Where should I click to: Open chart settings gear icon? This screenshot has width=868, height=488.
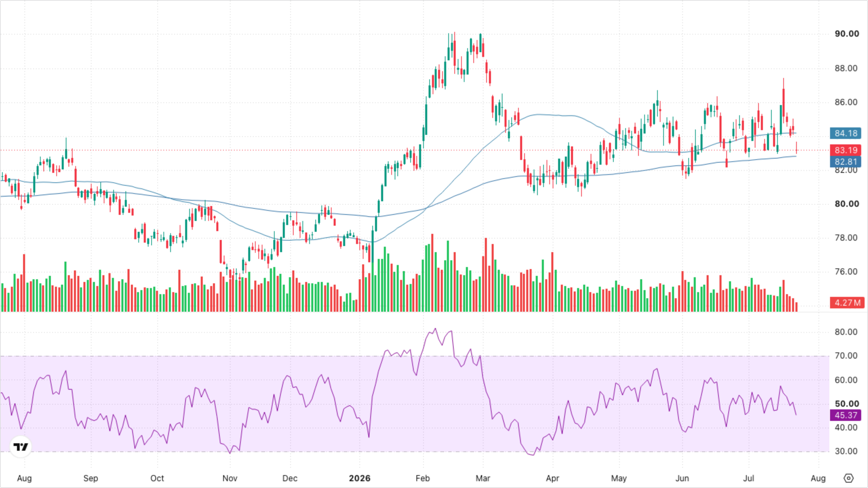click(848, 478)
